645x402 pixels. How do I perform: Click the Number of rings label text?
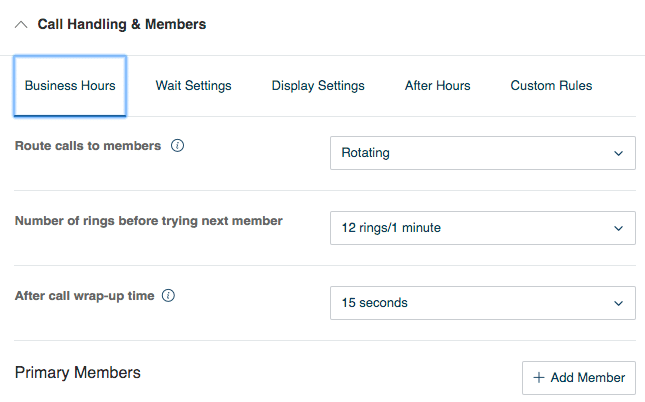click(149, 221)
